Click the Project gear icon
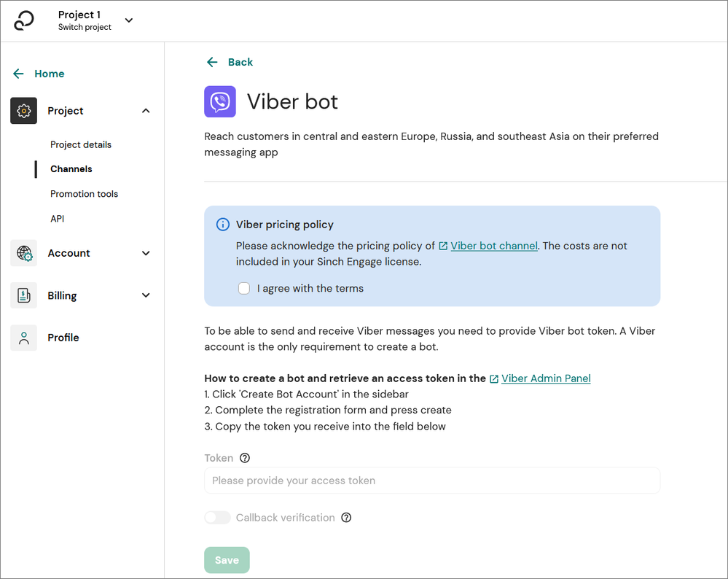 coord(23,111)
